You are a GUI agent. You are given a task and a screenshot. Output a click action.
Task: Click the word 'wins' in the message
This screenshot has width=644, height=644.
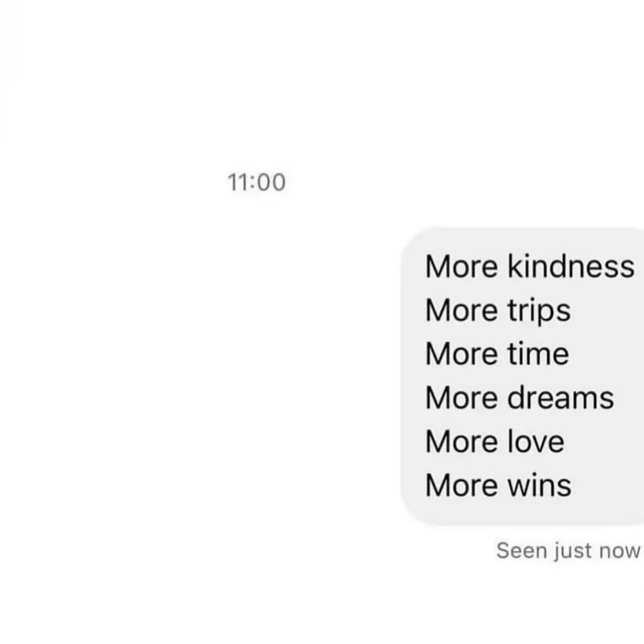pos(539,485)
